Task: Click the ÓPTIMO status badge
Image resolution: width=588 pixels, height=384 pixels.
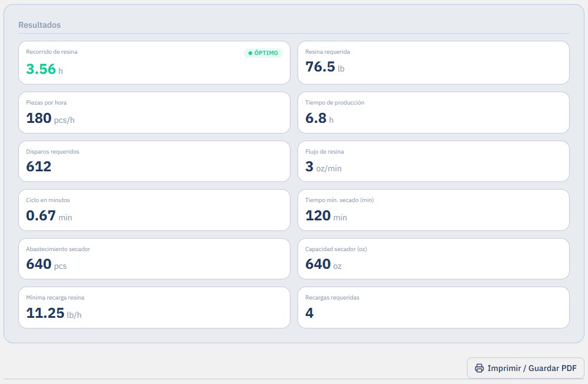Action: [x=263, y=53]
